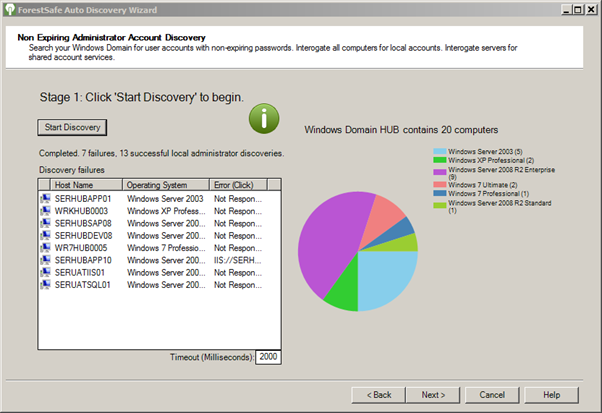Go to the Next wizard page

[433, 395]
